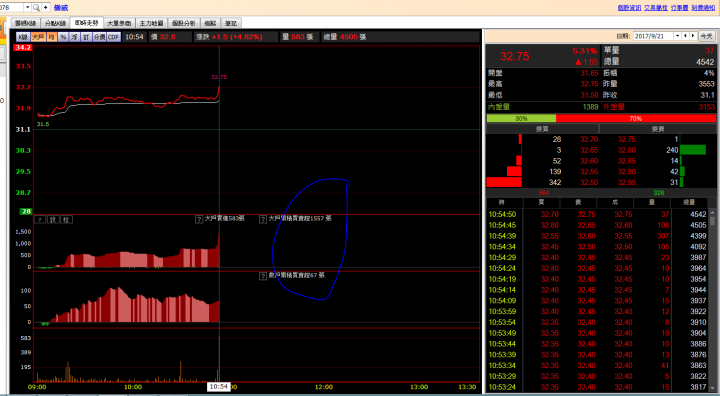720x396 pixels.
Task: Toggle the 浮 button in chart toolbar
Action: pos(74,37)
